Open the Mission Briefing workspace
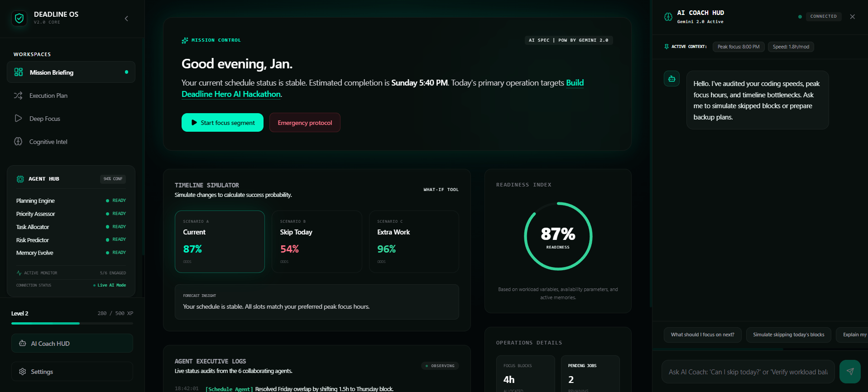Viewport: 868px width, 392px height. coord(71,72)
